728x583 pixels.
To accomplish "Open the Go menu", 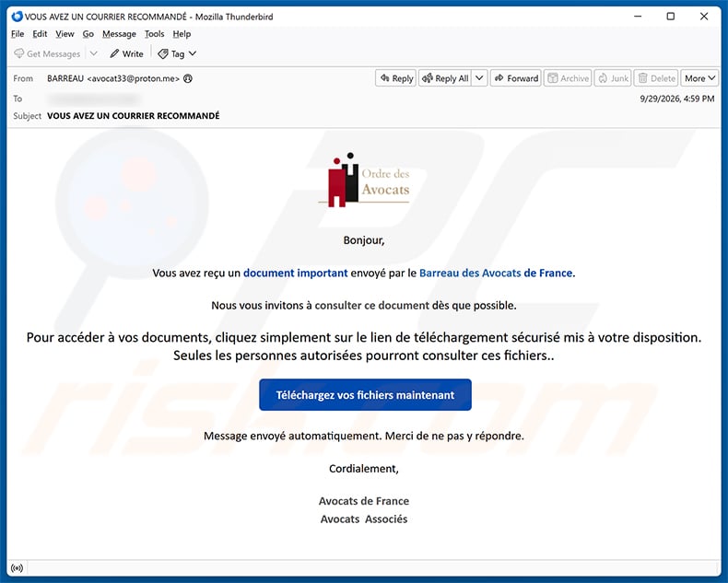I will coord(88,34).
